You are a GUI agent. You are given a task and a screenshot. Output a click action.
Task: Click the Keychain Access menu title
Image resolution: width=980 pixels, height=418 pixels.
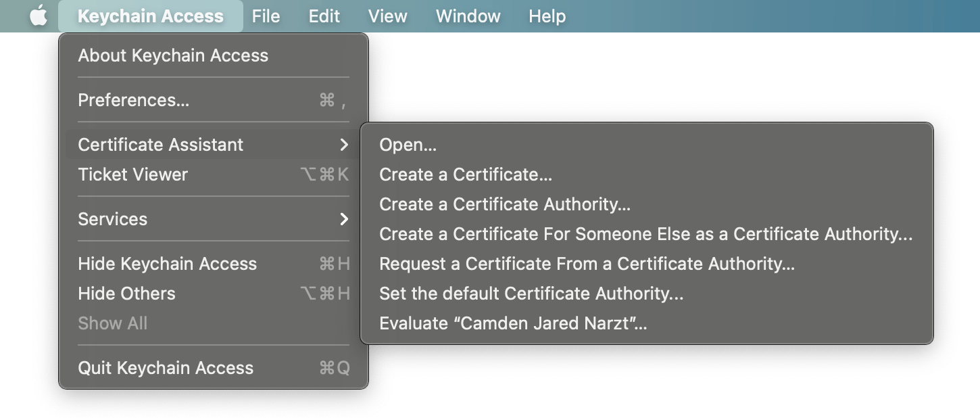(x=150, y=16)
